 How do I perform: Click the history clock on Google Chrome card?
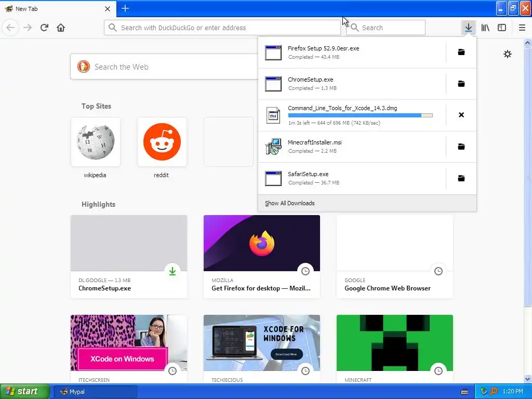438,271
